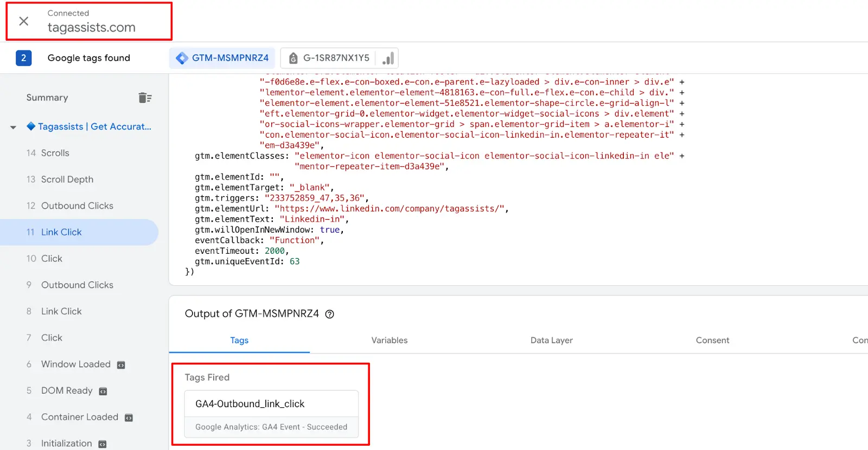
Task: Click the Google Analytics: GA4 Event - Succeeded status
Action: pos(271,427)
